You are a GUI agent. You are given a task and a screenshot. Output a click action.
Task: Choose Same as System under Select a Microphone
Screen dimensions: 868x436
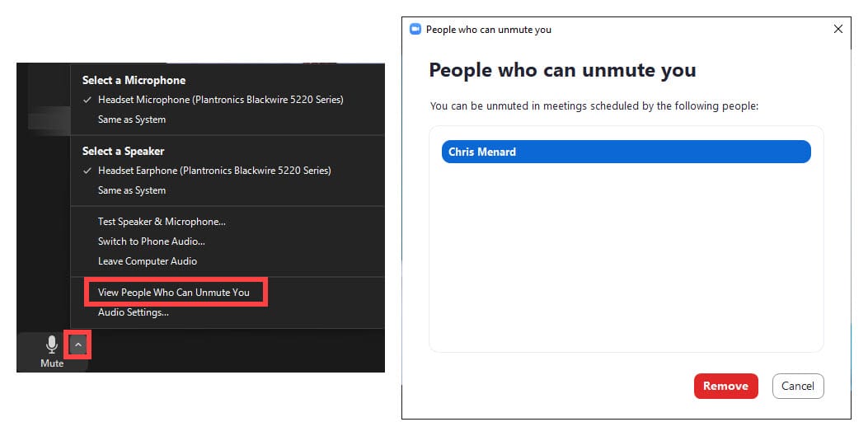point(132,120)
